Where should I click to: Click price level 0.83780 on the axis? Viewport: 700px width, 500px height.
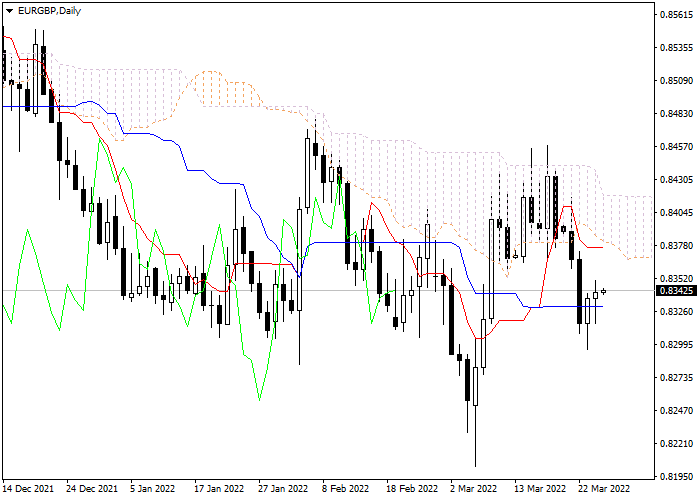pos(676,246)
